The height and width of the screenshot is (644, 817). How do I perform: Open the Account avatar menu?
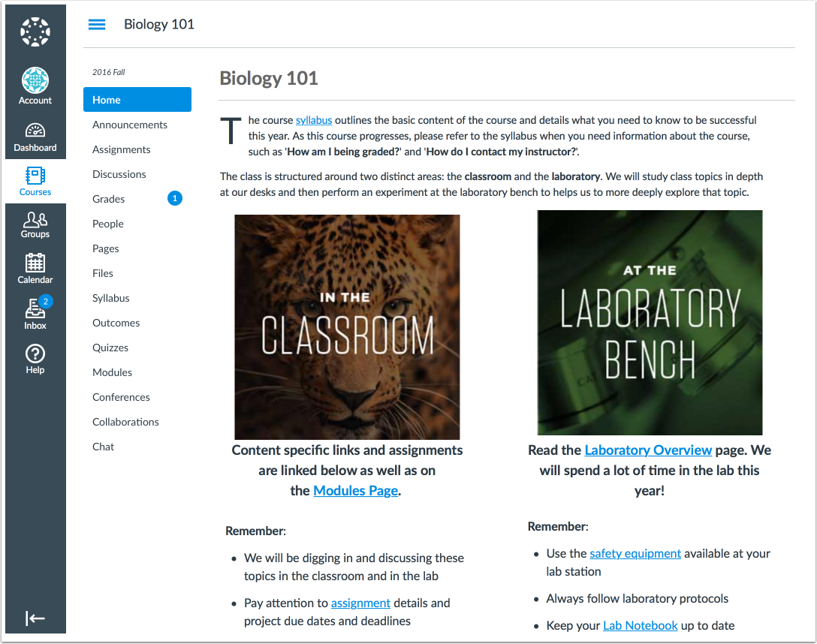coord(35,86)
